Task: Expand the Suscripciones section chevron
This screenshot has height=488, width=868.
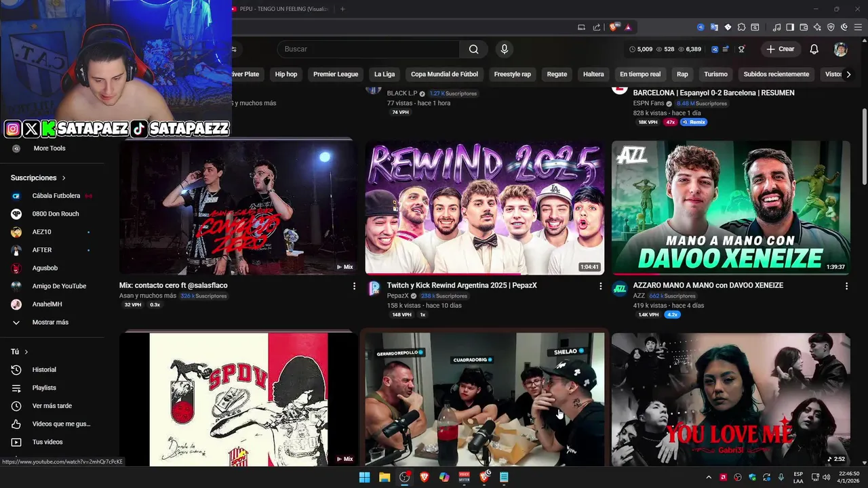Action: [64, 178]
